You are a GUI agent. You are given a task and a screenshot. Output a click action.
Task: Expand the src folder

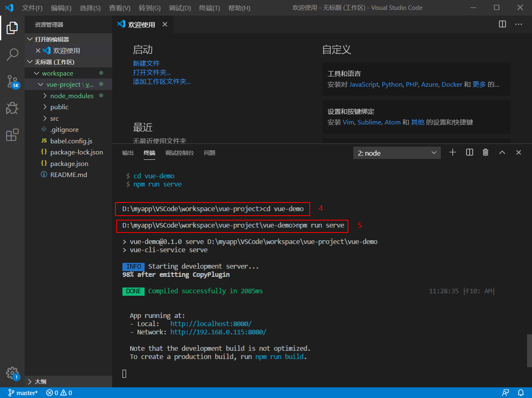[x=68, y=118]
